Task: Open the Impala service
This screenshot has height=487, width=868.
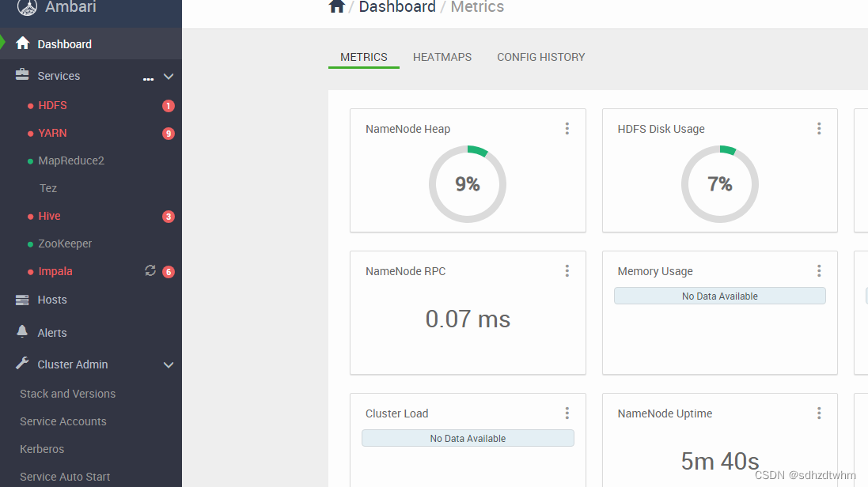Action: coord(55,271)
